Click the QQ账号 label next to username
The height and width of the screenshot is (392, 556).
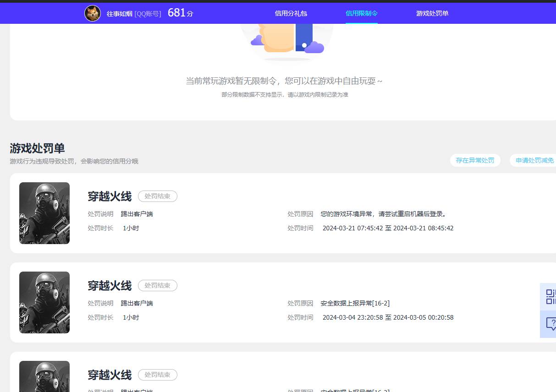tap(148, 13)
